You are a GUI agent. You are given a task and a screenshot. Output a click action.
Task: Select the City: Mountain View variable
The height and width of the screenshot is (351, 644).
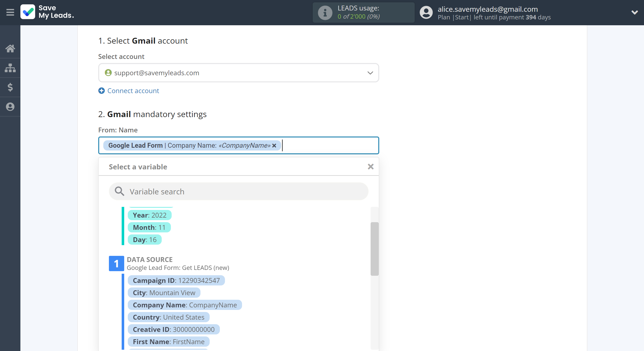coord(164,293)
